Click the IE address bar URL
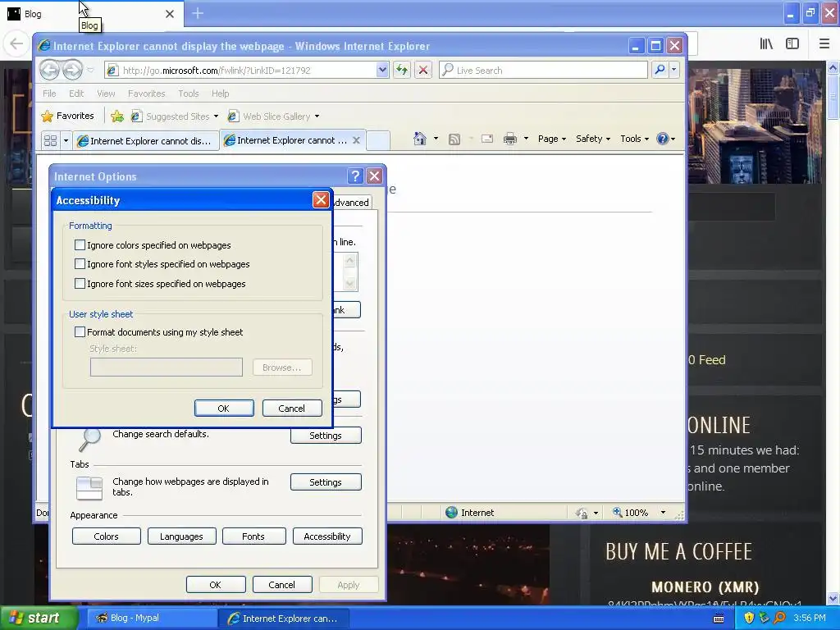Screen dimensions: 840x630 [217, 71]
